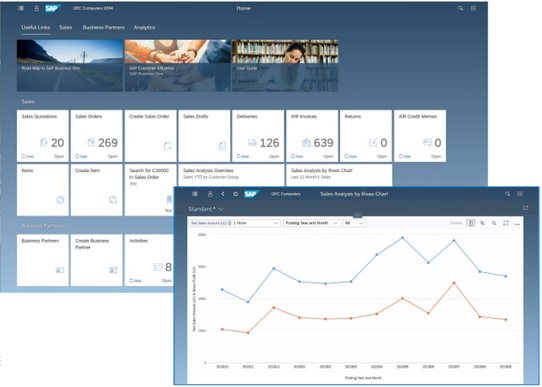Open the User Guide image tile

pos(285,66)
